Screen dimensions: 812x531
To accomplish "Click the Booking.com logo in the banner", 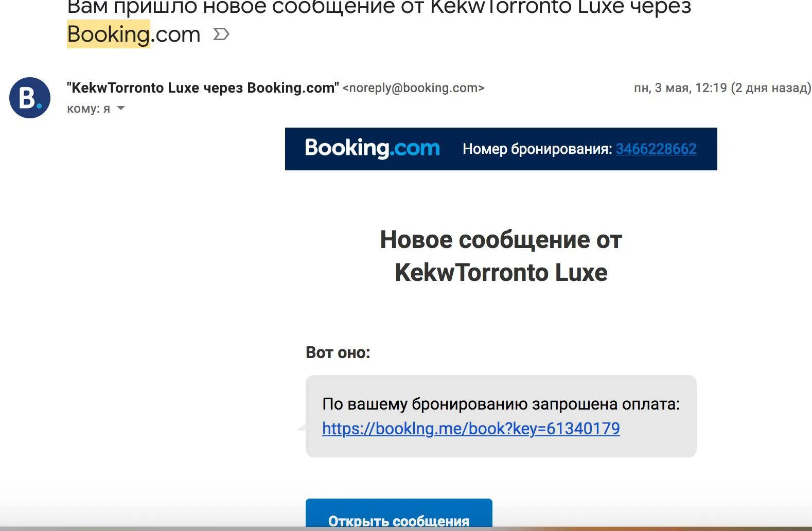I will click(x=372, y=148).
